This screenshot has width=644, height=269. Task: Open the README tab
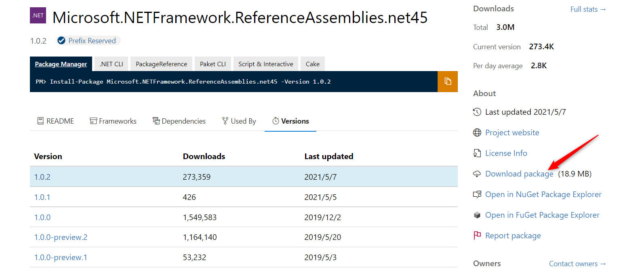point(56,121)
